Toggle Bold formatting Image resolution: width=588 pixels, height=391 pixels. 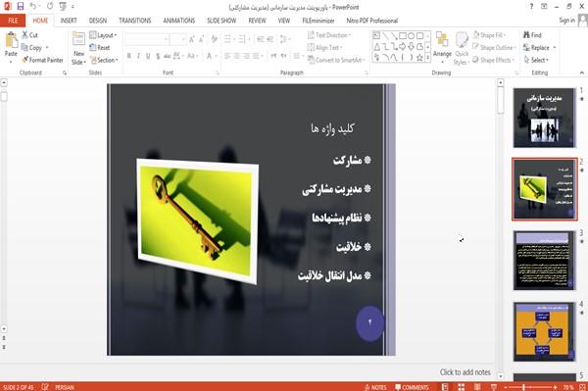(129, 56)
